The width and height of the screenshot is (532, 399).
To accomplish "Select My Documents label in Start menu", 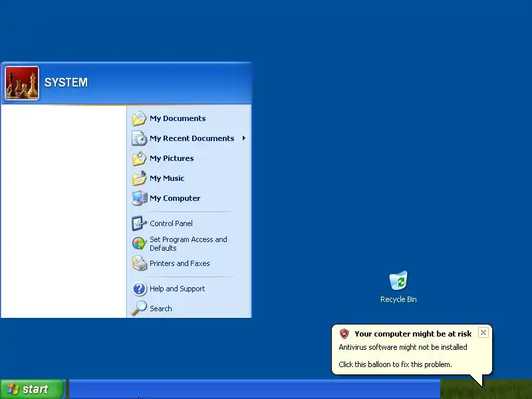I will [x=178, y=118].
